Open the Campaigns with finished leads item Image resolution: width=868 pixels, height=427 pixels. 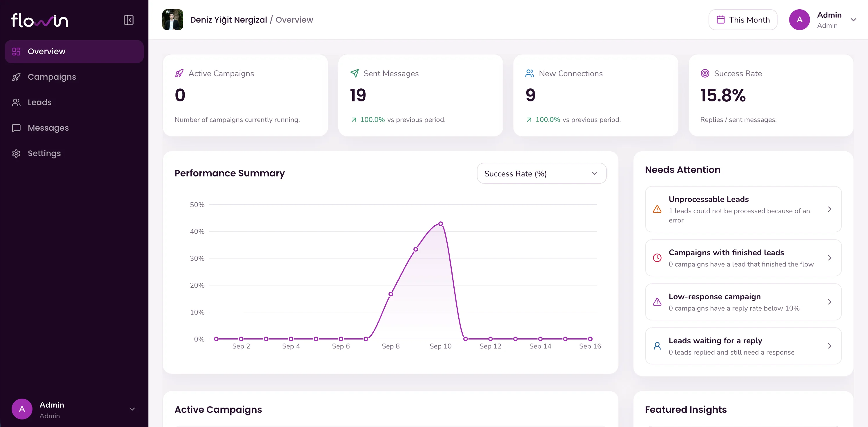coord(743,258)
